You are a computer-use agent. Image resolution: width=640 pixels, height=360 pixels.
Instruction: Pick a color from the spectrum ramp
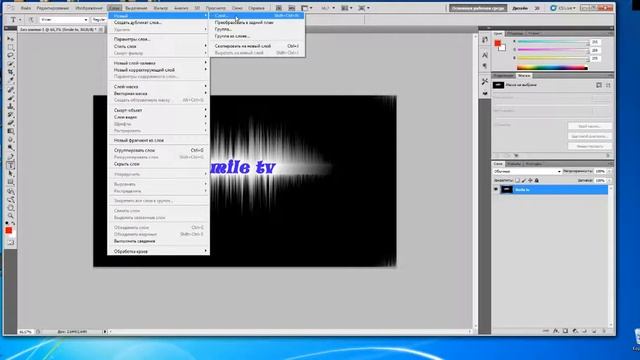pos(552,68)
